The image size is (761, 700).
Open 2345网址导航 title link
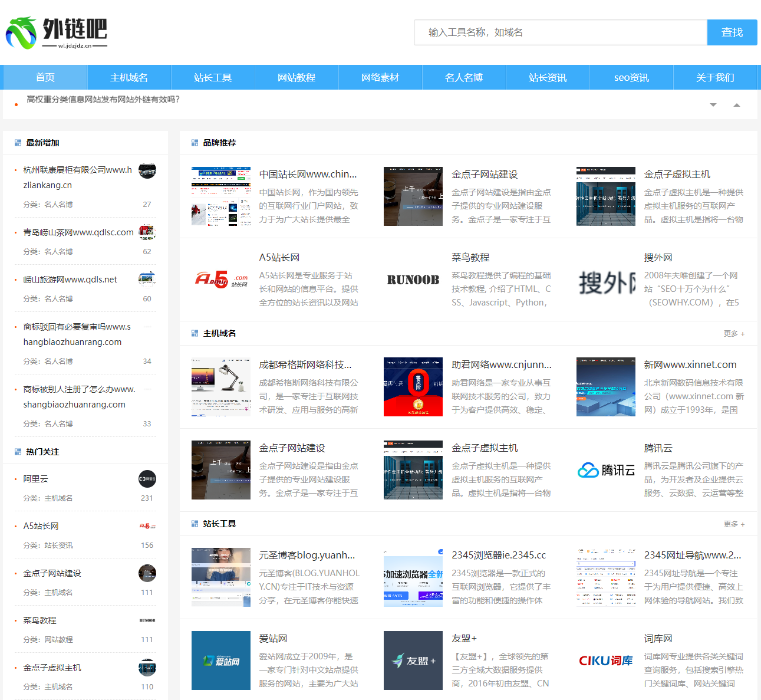[693, 555]
